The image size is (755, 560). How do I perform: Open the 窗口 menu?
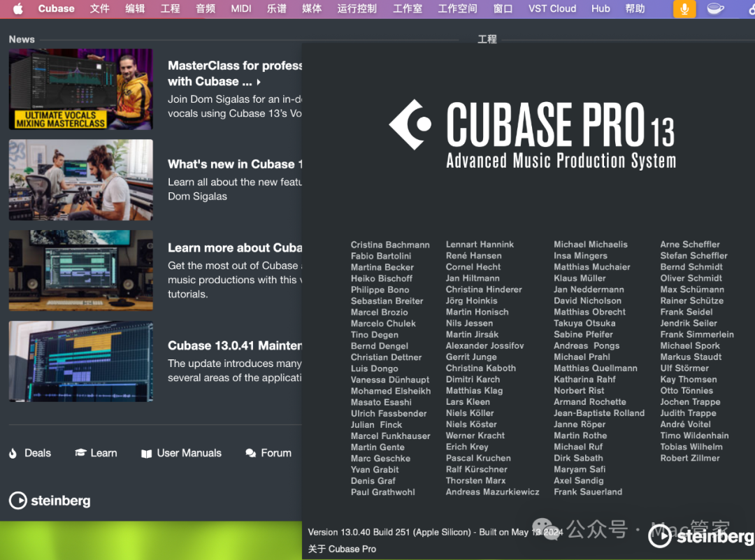(x=503, y=8)
